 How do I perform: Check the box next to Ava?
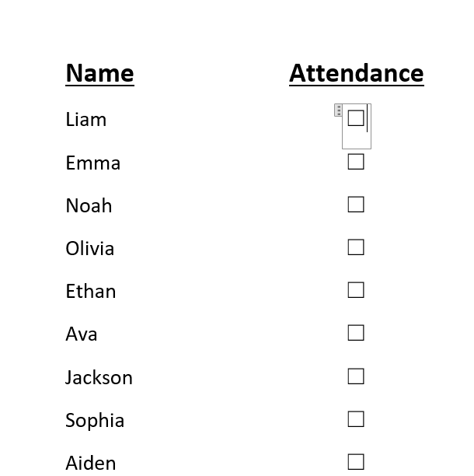tap(356, 333)
